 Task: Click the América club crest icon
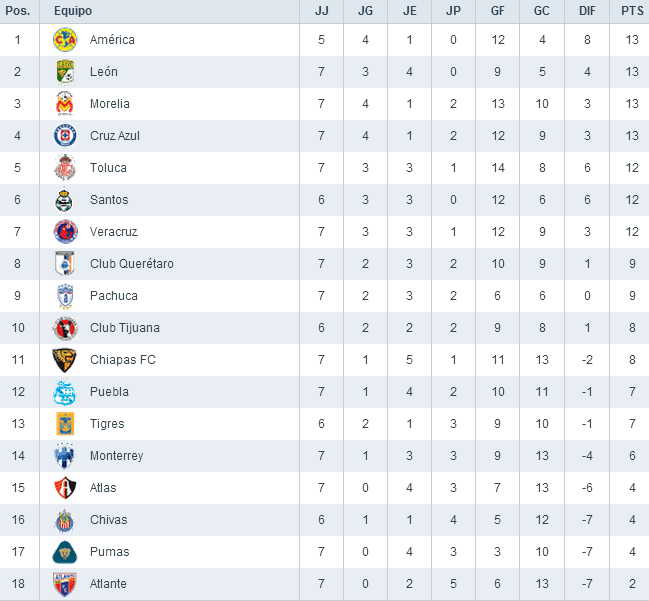[65, 40]
